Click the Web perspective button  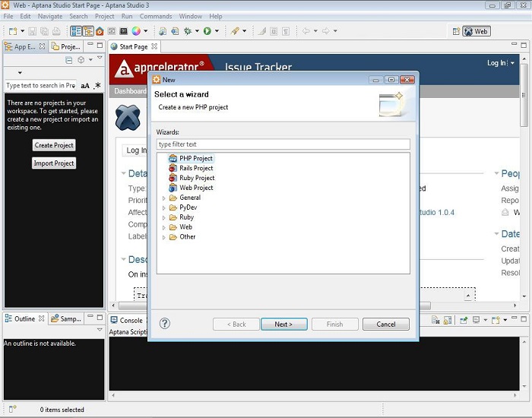coord(477,31)
